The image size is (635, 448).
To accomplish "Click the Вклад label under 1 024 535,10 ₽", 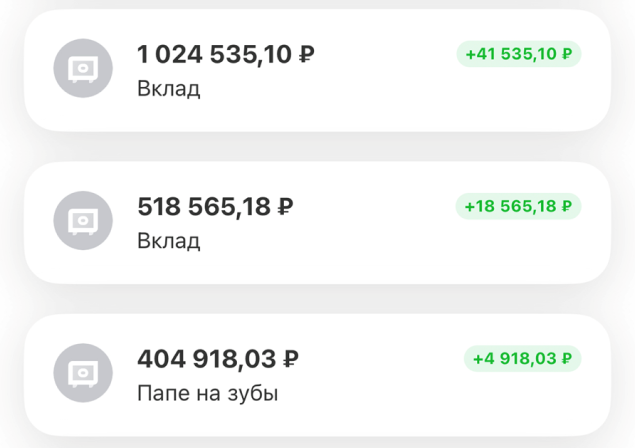I will click(169, 89).
